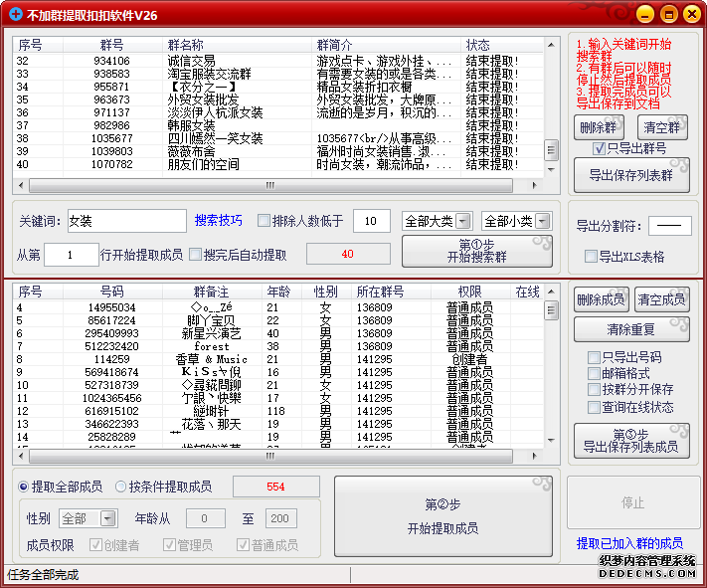The height and width of the screenshot is (588, 707).
Task: Click 清空成员 button
Action: 661,299
